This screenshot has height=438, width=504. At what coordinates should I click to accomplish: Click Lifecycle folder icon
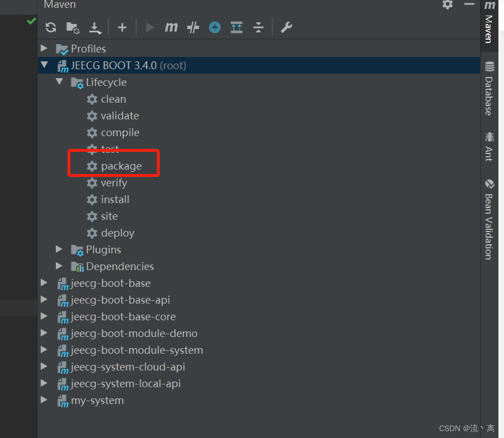point(77,83)
